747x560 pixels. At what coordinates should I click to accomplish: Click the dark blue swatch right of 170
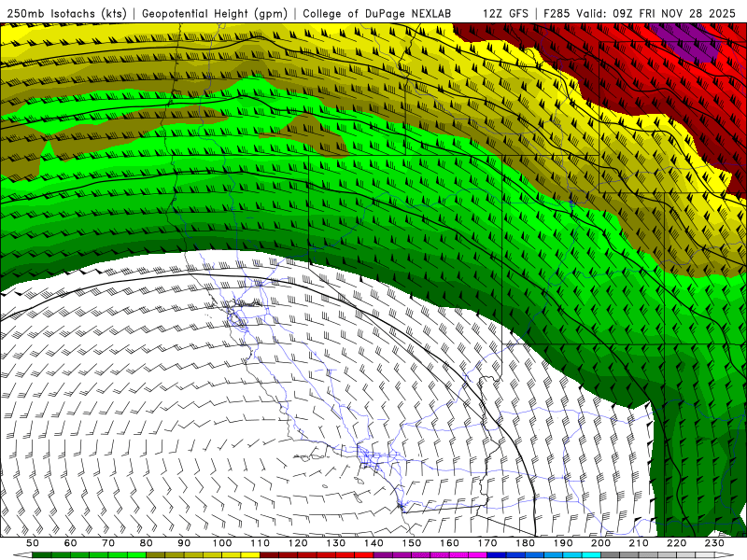tap(497, 554)
